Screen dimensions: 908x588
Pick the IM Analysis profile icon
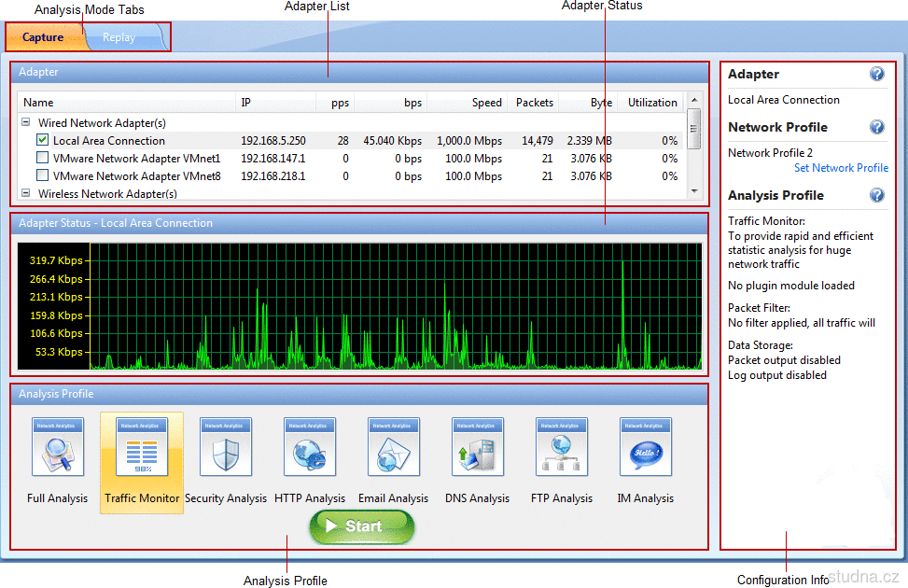click(646, 448)
